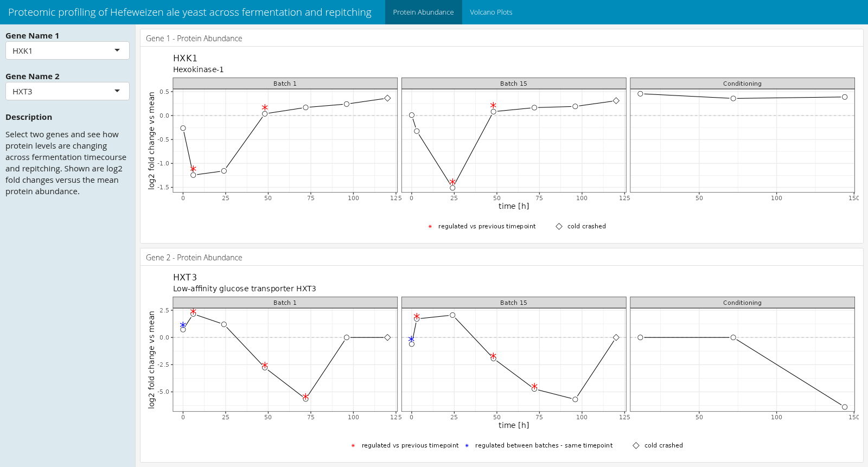868x467 pixels.
Task: Click the 96h data point in HXT3 Batch 15
Action: (575, 400)
